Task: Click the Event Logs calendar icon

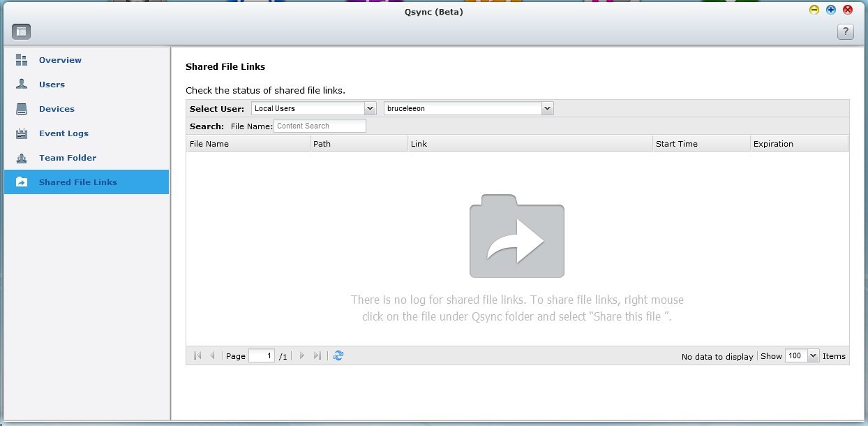Action: tap(22, 133)
